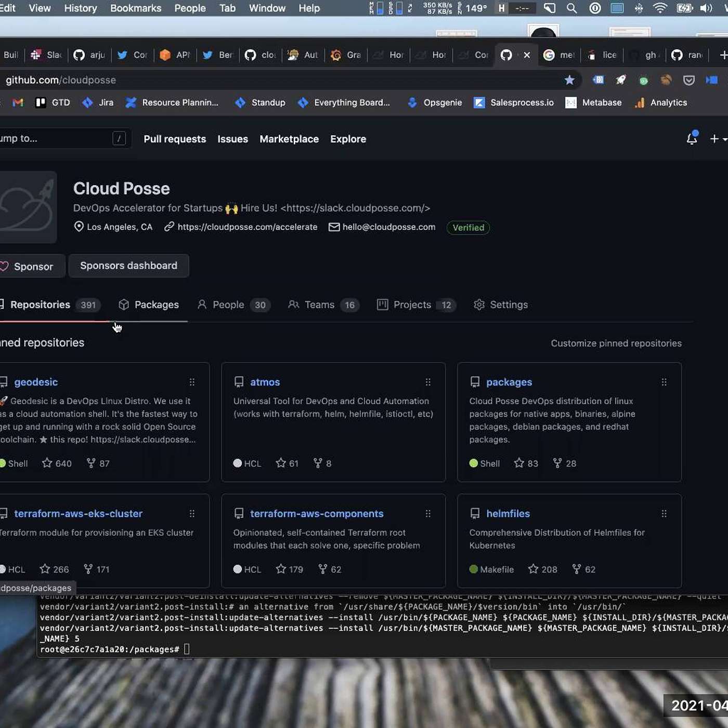Open Spotlight search in macOS menu bar
Image resolution: width=728 pixels, height=728 pixels.
pos(571,8)
